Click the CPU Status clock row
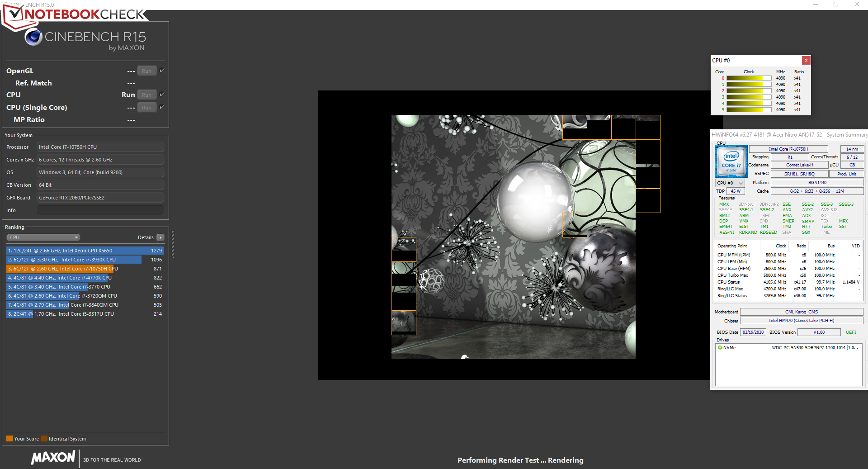The height and width of the screenshot is (469, 868). (788, 282)
